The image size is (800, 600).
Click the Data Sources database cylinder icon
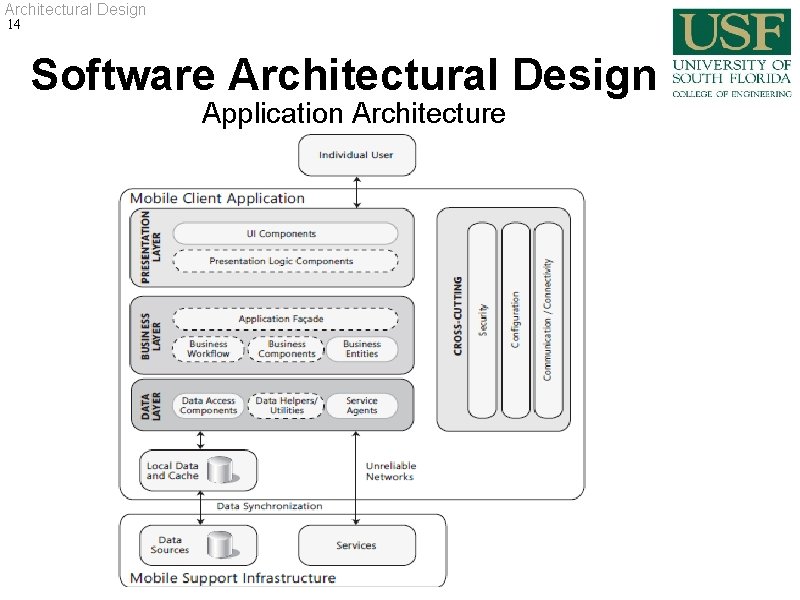tap(222, 545)
